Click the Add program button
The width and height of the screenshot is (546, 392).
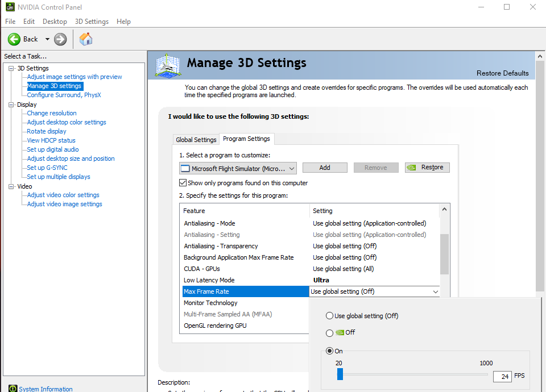pyautogui.click(x=325, y=168)
